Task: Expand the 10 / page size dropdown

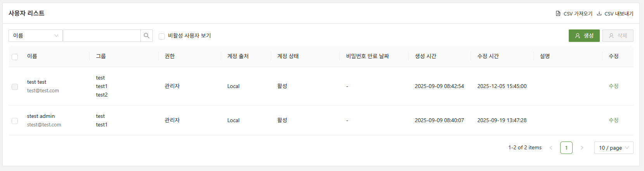Action: coord(613,148)
